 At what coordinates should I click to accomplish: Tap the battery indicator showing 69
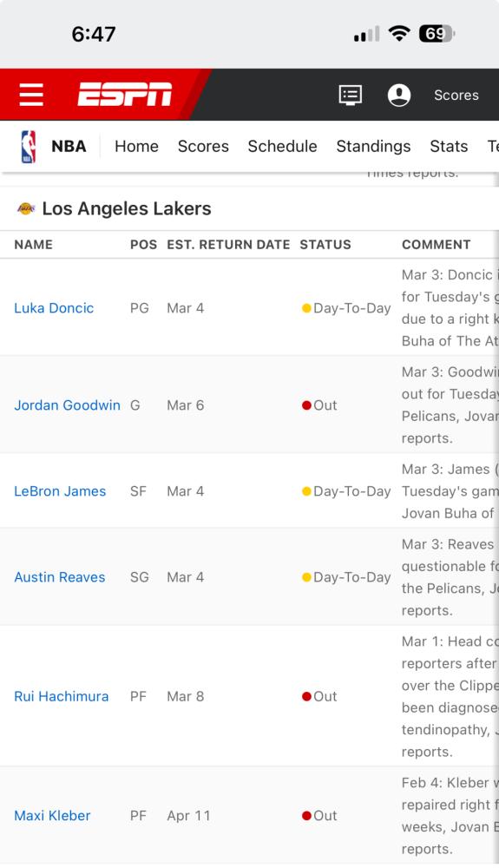437,34
